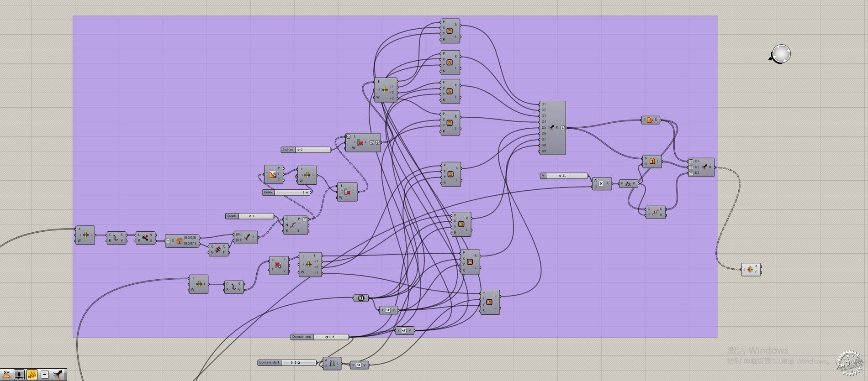Toggle graft badge on small Merge D1 input
Image resolution: width=868 pixels, height=381 pixels.
pos(691,162)
